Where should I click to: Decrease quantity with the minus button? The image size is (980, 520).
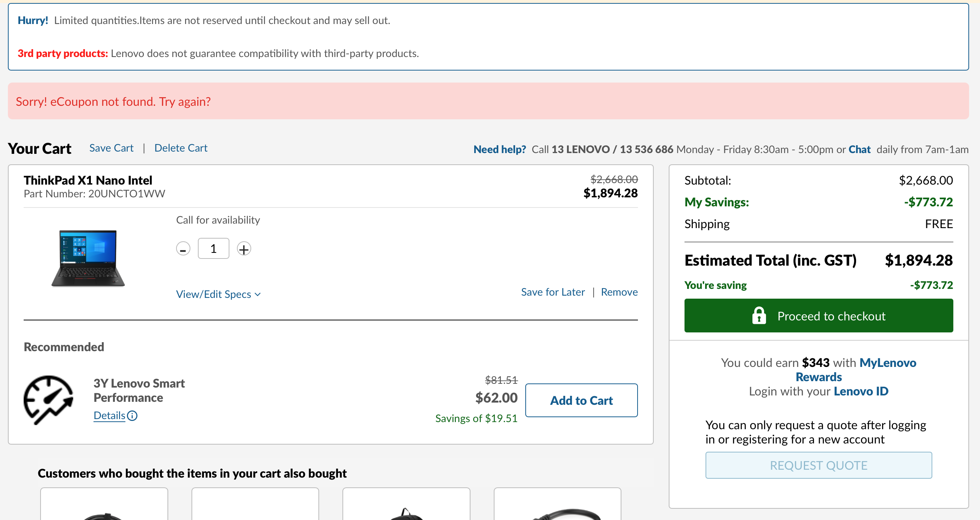pyautogui.click(x=183, y=249)
